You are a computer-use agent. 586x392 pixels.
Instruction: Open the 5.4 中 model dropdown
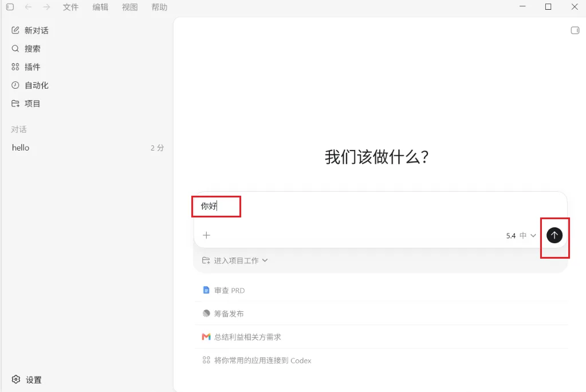click(x=521, y=236)
